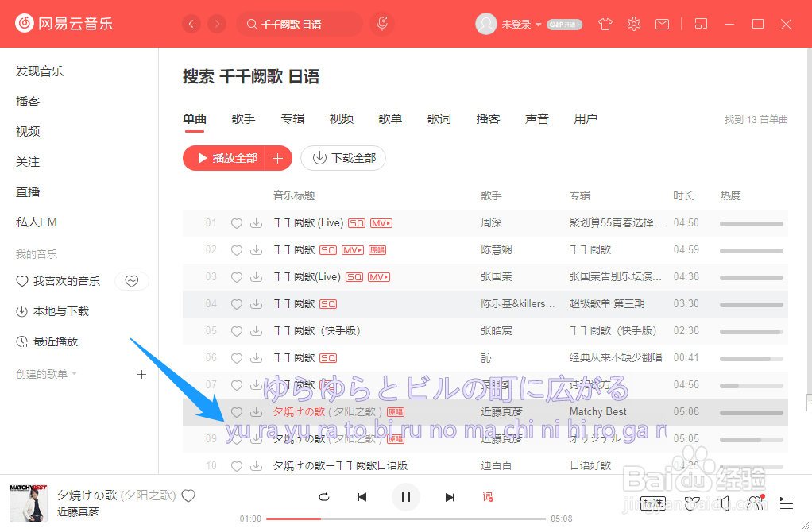Open MV badge on 陈慧娴 千千阙歌 row
This screenshot has width=812, height=532.
tap(353, 250)
